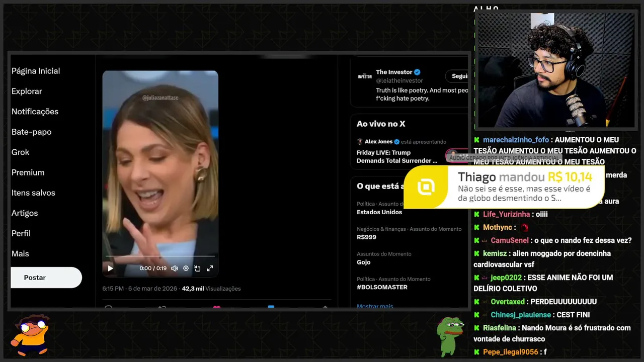Follow The Investor with the Seguir button
The width and height of the screenshot is (644, 362).
pos(457,76)
